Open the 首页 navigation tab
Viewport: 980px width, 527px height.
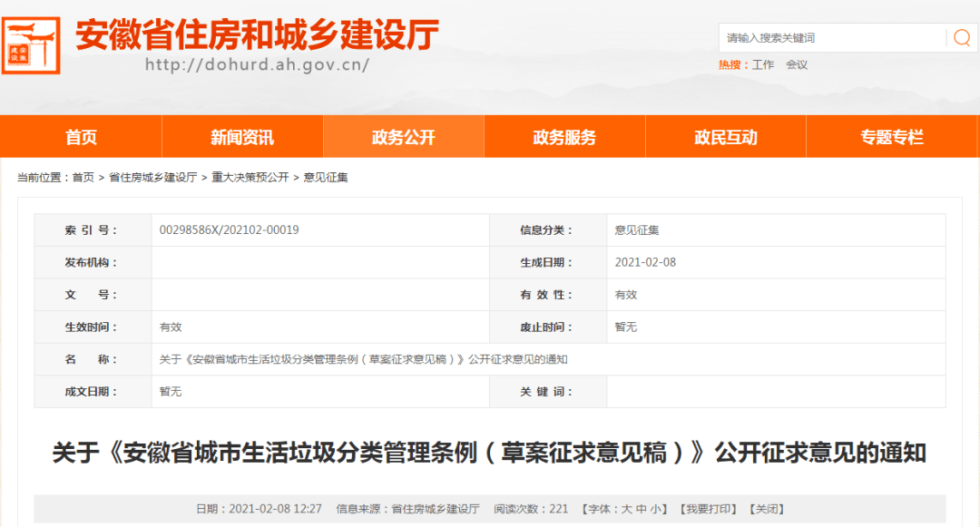[82, 137]
